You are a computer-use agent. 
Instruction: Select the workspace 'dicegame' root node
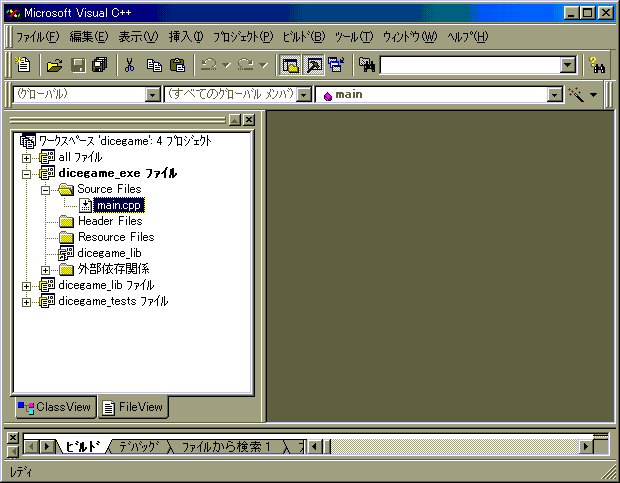pos(125,141)
